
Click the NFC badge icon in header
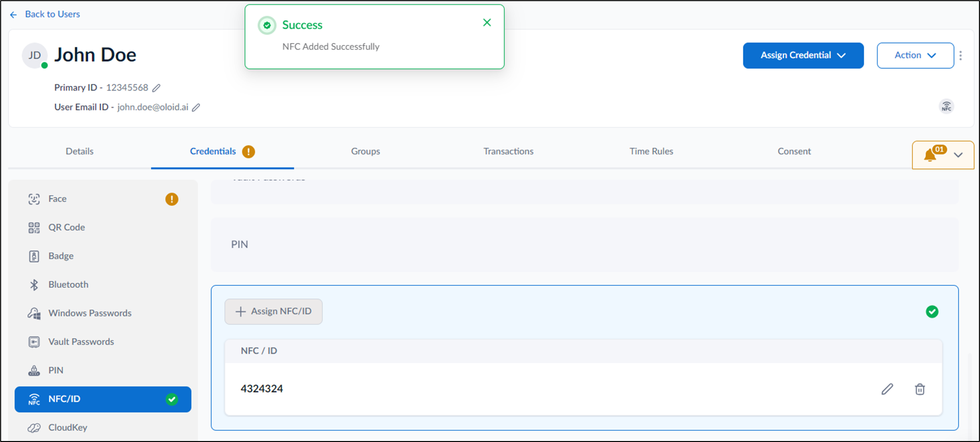[x=947, y=106]
